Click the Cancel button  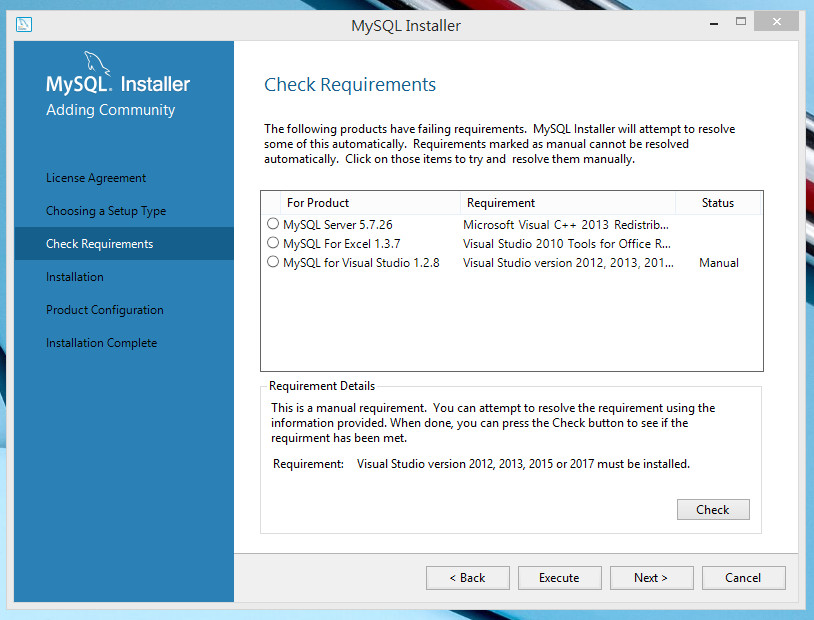coord(743,578)
